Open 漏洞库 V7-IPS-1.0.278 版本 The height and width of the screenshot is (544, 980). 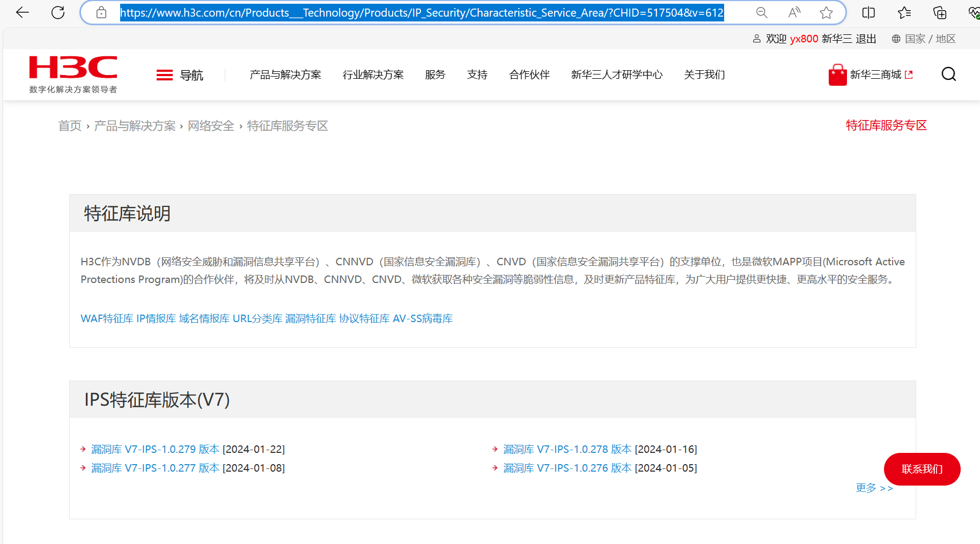click(568, 449)
